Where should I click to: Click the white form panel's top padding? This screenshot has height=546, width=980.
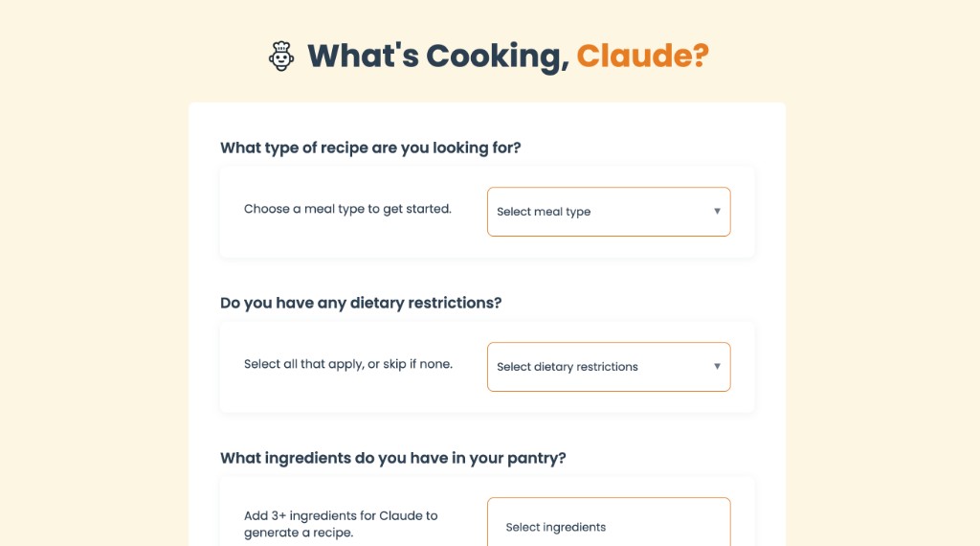tap(486, 119)
